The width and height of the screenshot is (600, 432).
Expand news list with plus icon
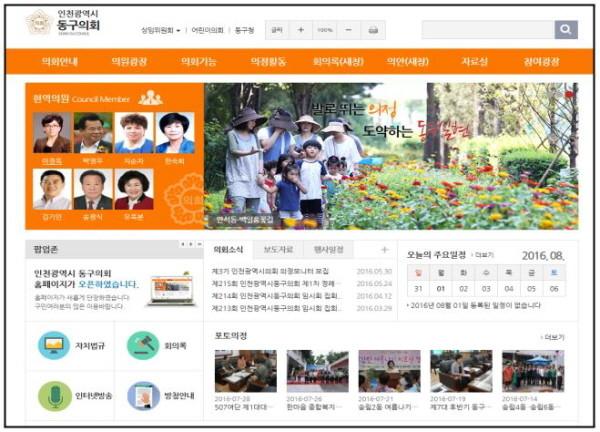click(385, 250)
